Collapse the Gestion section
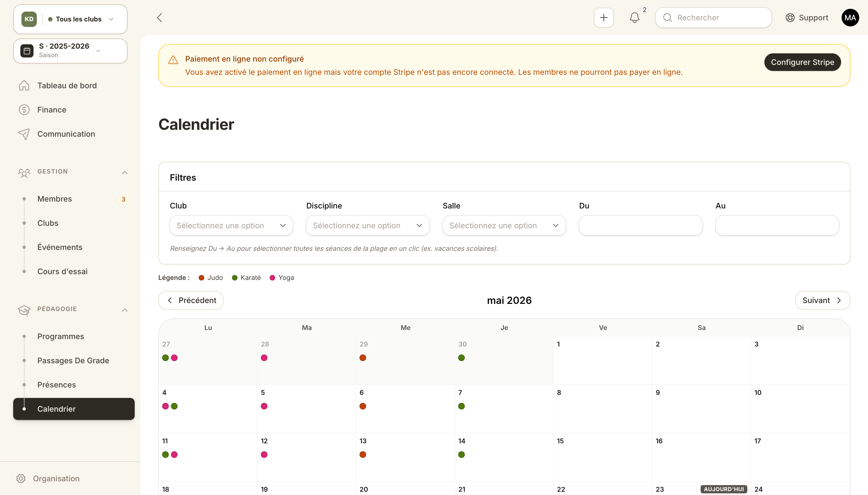Screen dimensions: 868x495 tap(125, 172)
